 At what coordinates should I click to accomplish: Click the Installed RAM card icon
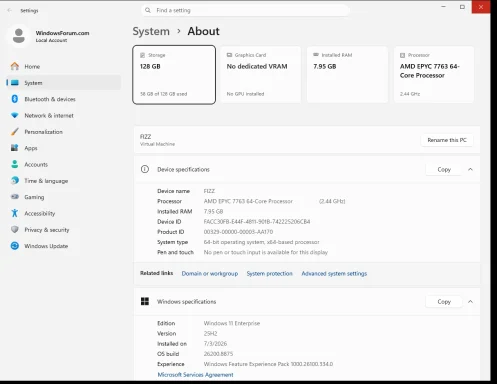coord(316,55)
